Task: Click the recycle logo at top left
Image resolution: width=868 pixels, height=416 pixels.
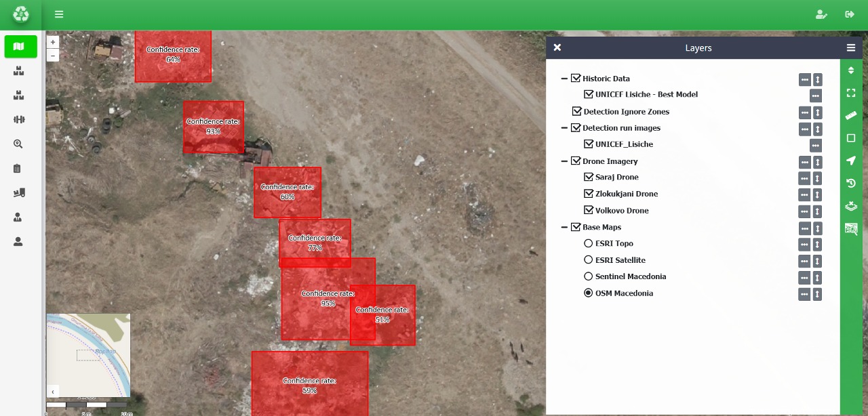Action: coord(21,14)
